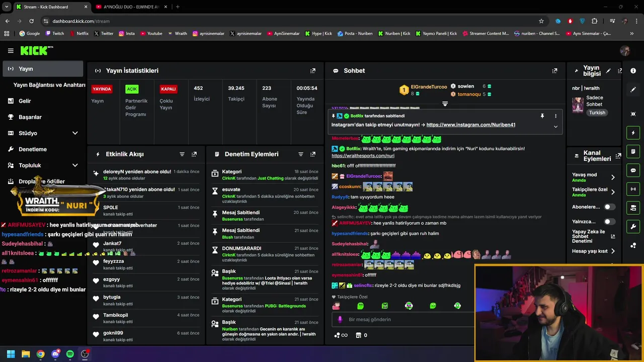Open Yapay Zeka ile Sohbet Denetimi
Viewport: 644px width, 362px height.
(593, 237)
